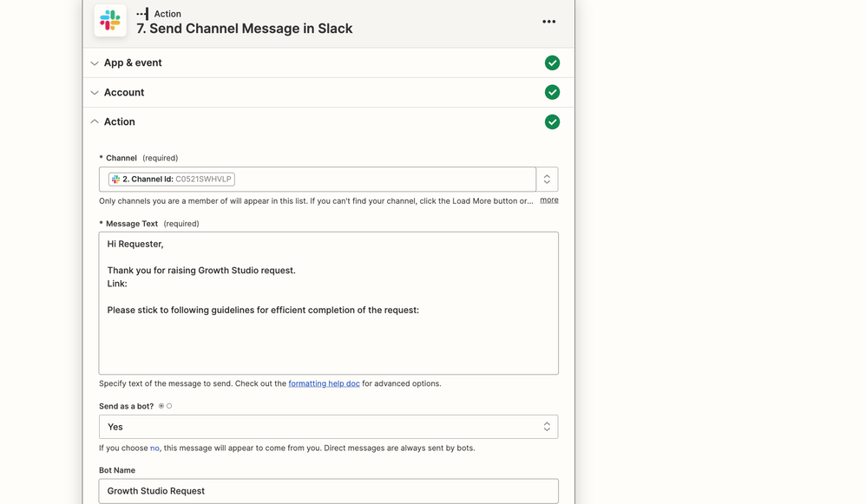Click the Slack icon in Channel Id pill
Screen dimensions: 866x504
116,180
